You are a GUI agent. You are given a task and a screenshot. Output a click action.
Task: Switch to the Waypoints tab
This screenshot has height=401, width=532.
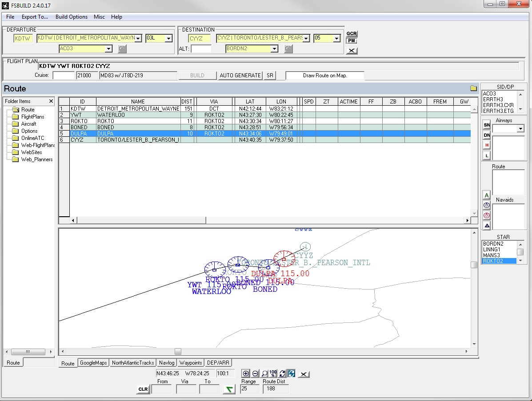pos(191,363)
